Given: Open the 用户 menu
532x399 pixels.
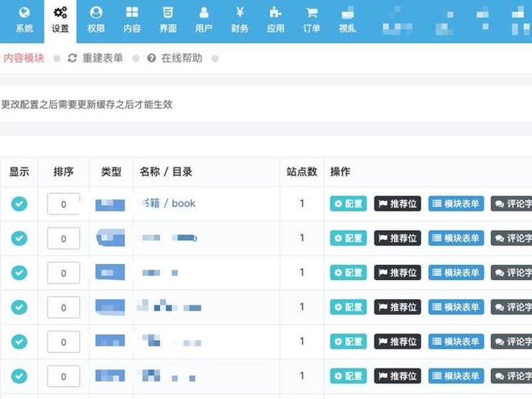Looking at the screenshot, I should (x=203, y=21).
